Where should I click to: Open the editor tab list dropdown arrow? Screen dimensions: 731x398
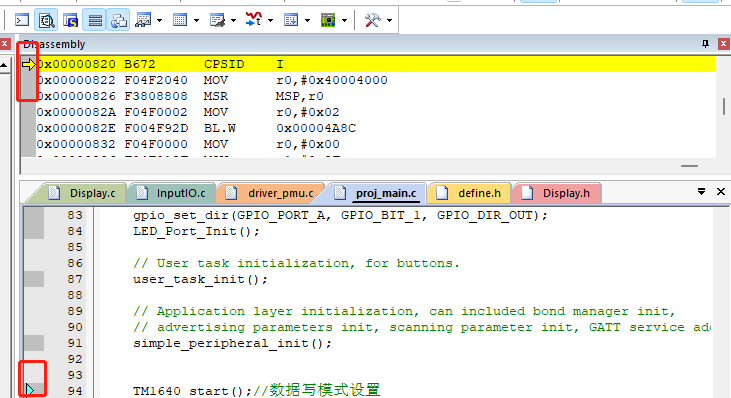tap(701, 192)
